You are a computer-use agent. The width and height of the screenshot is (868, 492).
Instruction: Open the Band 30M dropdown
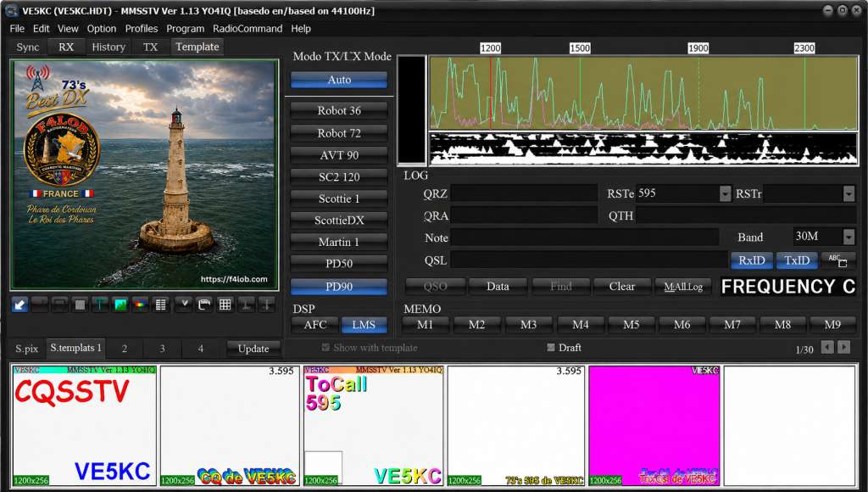tap(849, 238)
